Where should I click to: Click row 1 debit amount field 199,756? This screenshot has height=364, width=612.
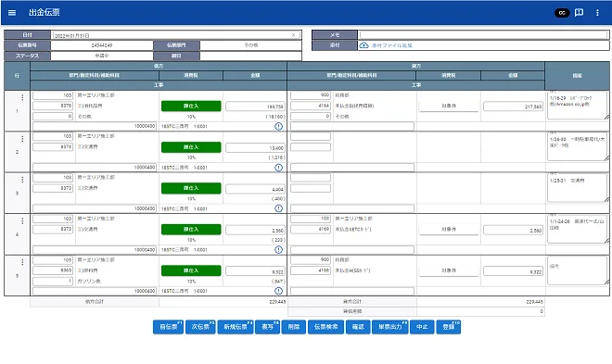255,107
